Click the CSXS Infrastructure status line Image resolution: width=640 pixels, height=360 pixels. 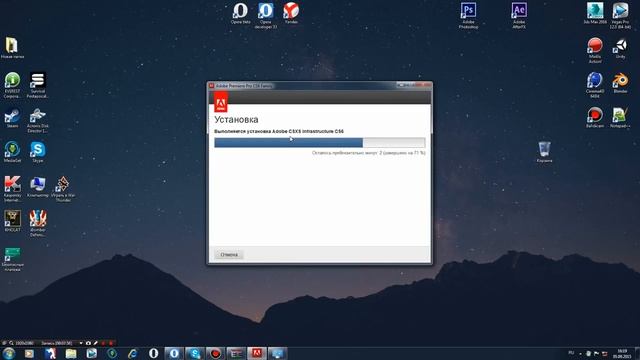(x=279, y=131)
